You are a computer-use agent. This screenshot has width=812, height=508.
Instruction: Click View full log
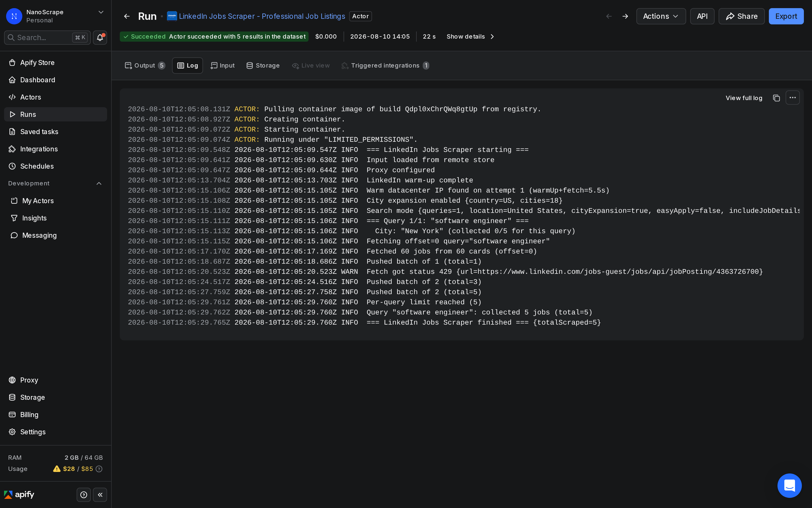(744, 98)
